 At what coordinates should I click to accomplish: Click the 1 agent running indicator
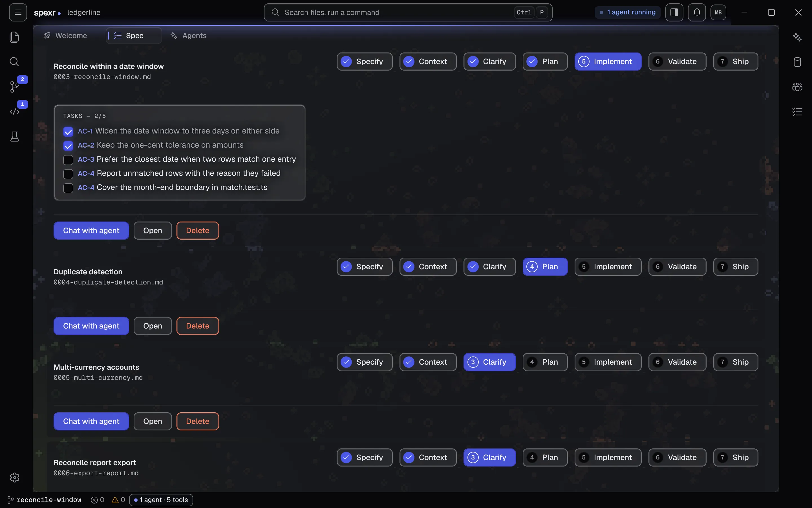(x=627, y=12)
